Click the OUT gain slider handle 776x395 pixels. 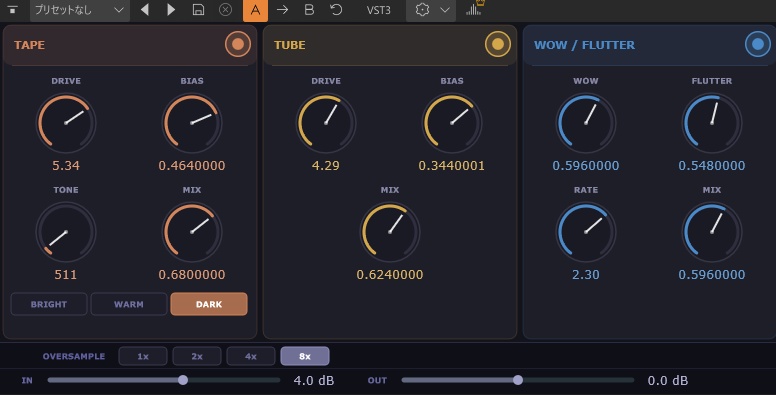[518, 380]
